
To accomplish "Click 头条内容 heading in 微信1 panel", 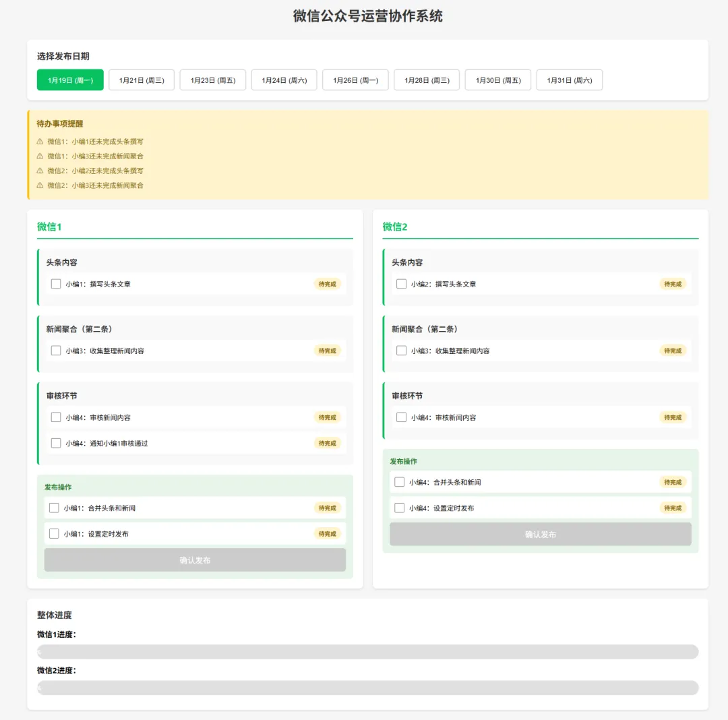I will coord(62,262).
